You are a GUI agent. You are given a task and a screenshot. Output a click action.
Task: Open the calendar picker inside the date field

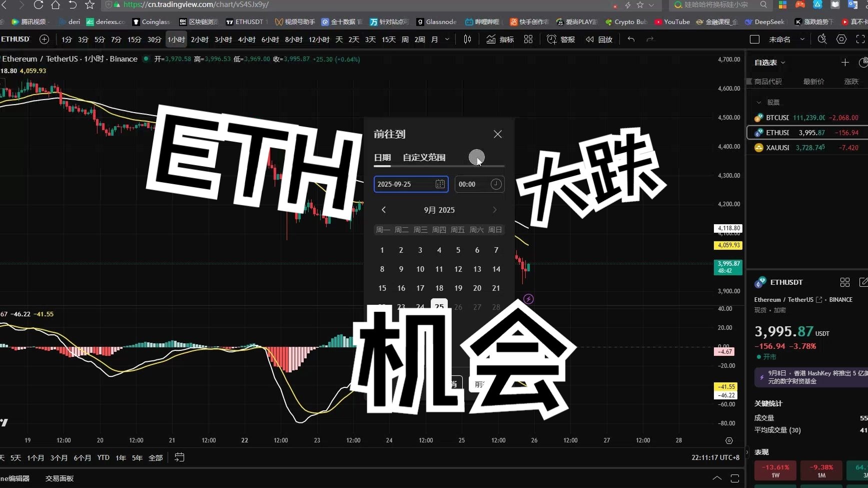coord(440,184)
